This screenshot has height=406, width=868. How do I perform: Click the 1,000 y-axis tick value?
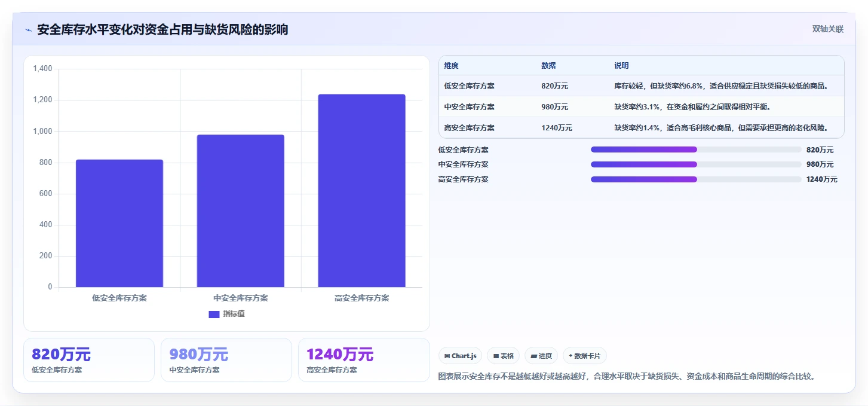pos(42,132)
